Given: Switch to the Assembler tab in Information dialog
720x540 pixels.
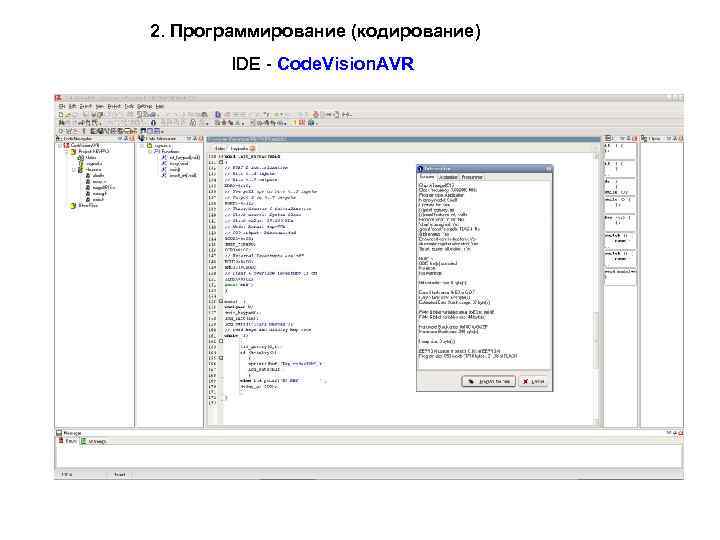Looking at the screenshot, I should coord(448,177).
